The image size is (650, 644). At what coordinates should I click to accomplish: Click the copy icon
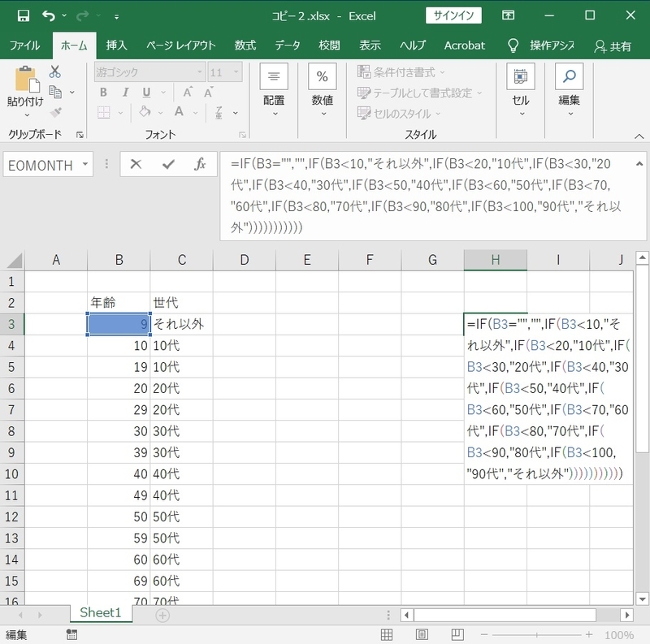coord(55,92)
